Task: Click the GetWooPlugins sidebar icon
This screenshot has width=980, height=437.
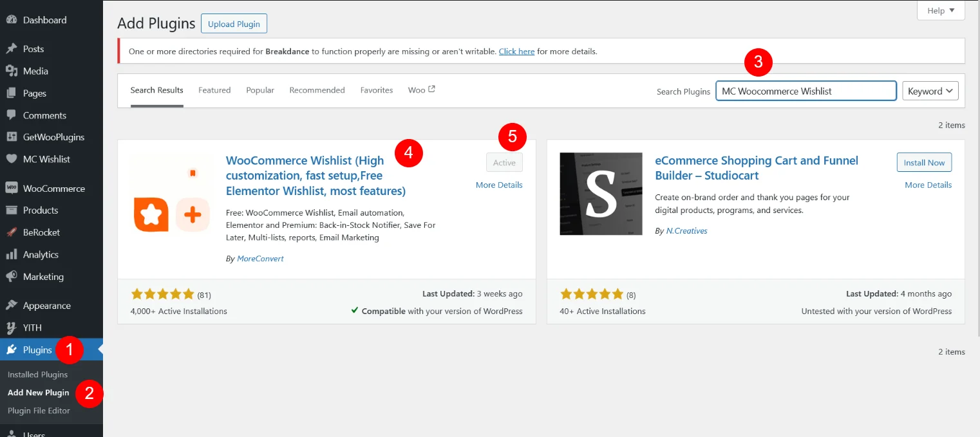Action: [x=12, y=137]
